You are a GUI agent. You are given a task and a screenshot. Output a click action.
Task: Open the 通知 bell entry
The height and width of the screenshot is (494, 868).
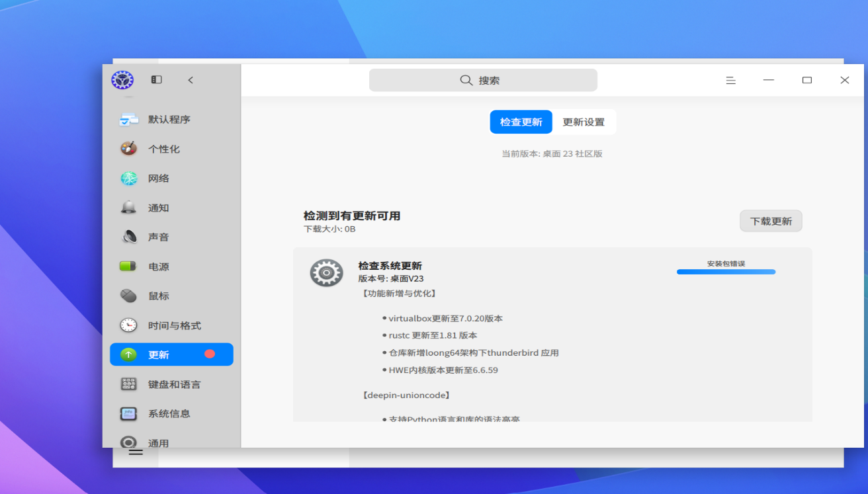[171, 208]
